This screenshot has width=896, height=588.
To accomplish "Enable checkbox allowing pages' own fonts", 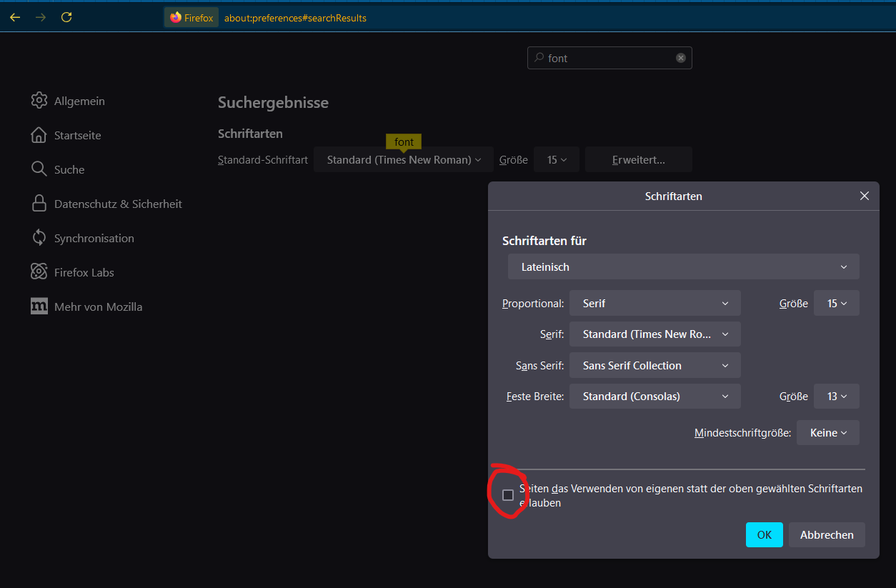I will coord(508,495).
